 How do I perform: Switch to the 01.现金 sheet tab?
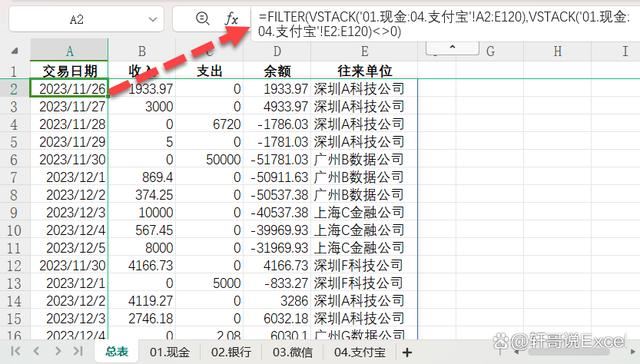coord(169,352)
